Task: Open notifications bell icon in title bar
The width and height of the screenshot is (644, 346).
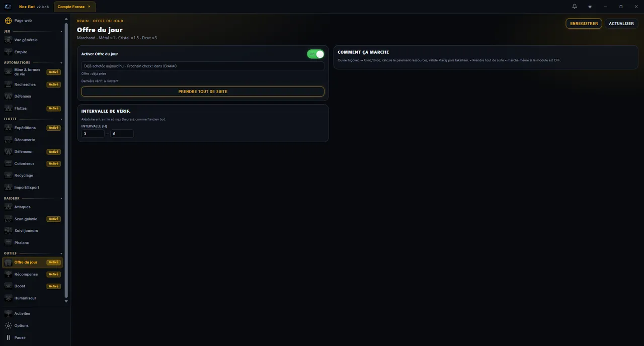Action: point(575,7)
